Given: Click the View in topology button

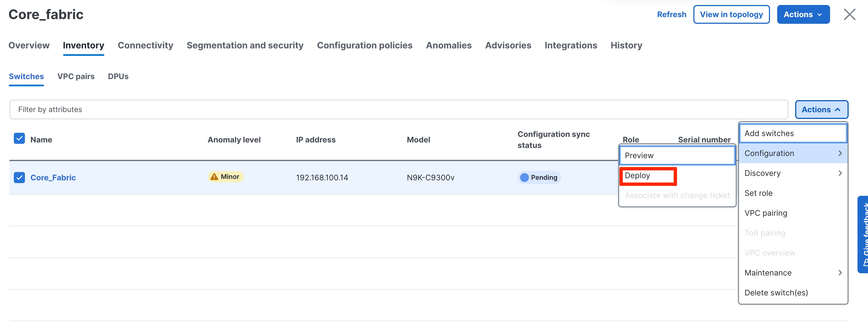Looking at the screenshot, I should [731, 14].
